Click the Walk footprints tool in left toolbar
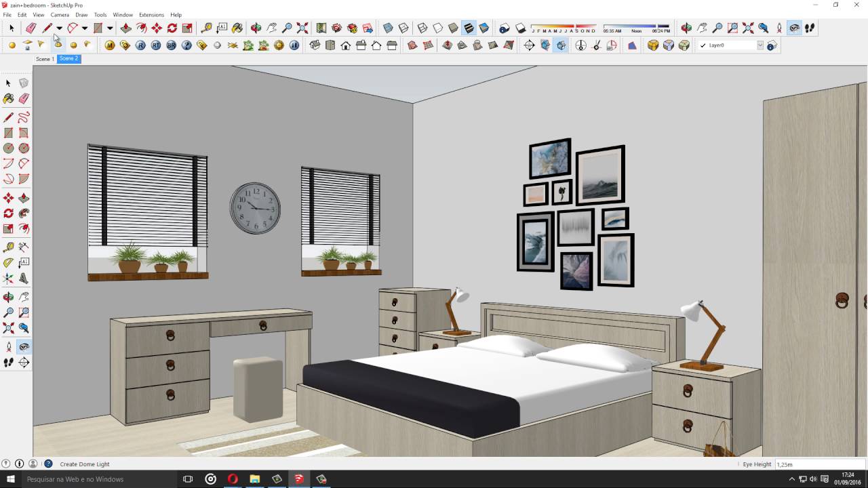Image resolution: width=868 pixels, height=488 pixels. (x=8, y=363)
